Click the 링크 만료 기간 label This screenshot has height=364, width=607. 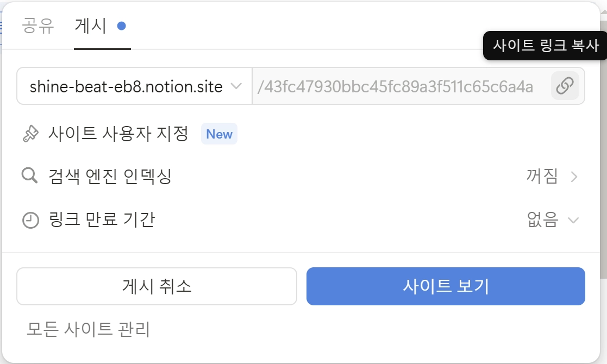102,220
